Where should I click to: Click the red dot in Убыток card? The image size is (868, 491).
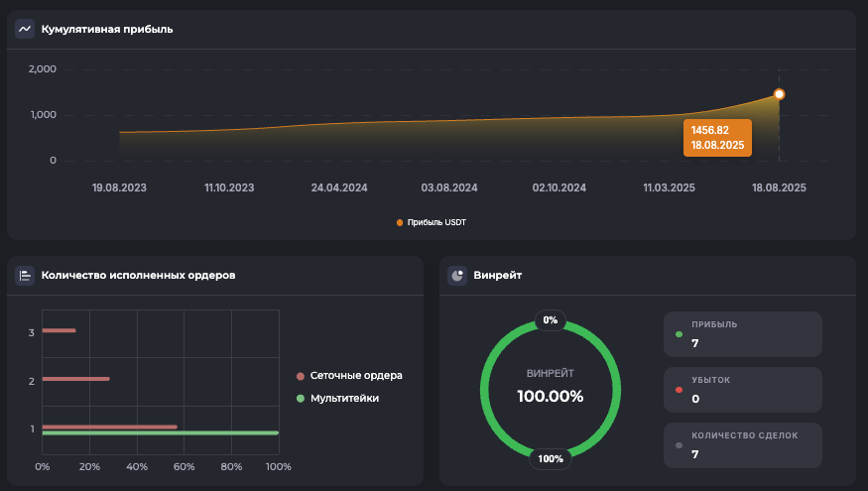679,390
